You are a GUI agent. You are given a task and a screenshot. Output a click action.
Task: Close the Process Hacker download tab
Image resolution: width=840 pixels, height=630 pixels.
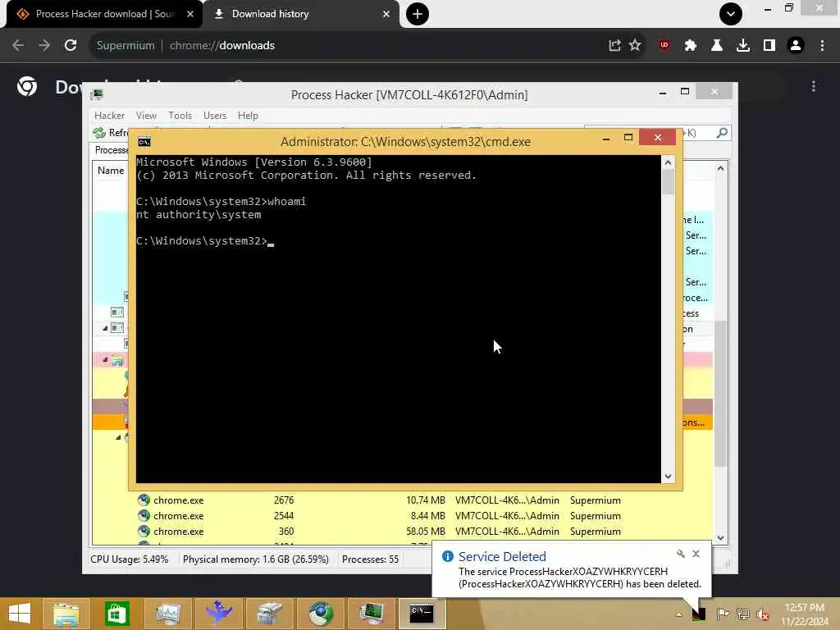coord(190,14)
